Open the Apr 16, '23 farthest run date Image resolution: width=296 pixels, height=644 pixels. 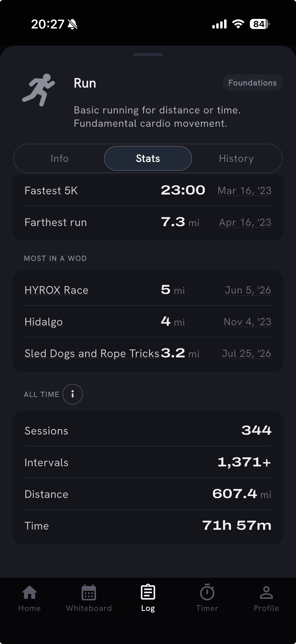coord(245,222)
